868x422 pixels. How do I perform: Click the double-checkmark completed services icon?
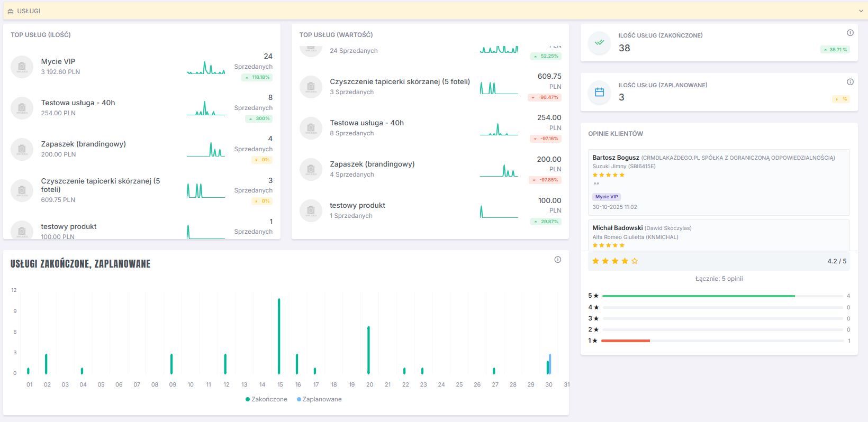pos(599,43)
